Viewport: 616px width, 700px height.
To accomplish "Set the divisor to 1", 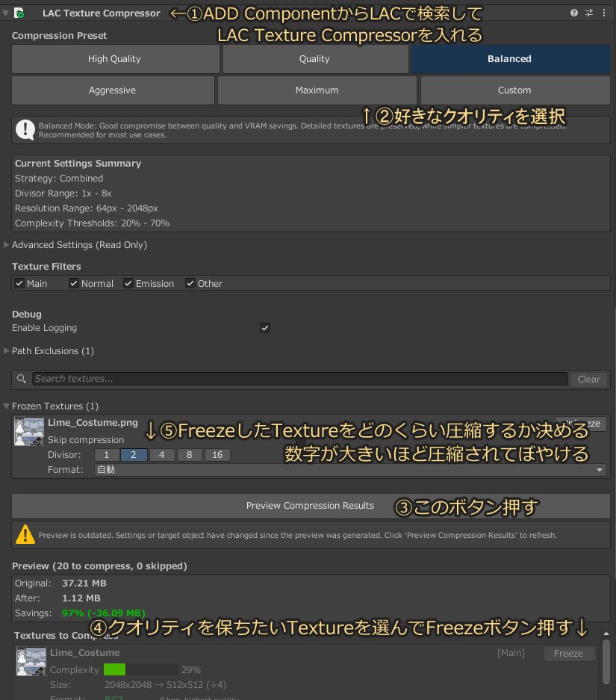I will coord(107,455).
